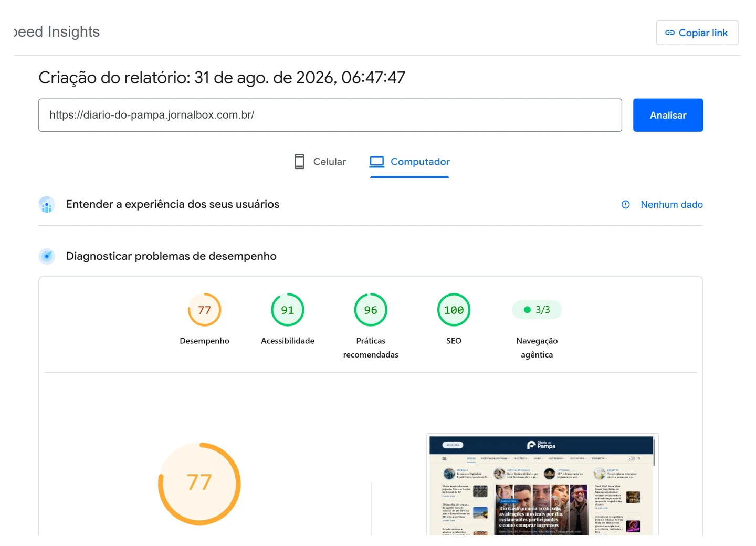Click the Desempenho label
The width and height of the screenshot is (756, 546).
click(x=204, y=341)
